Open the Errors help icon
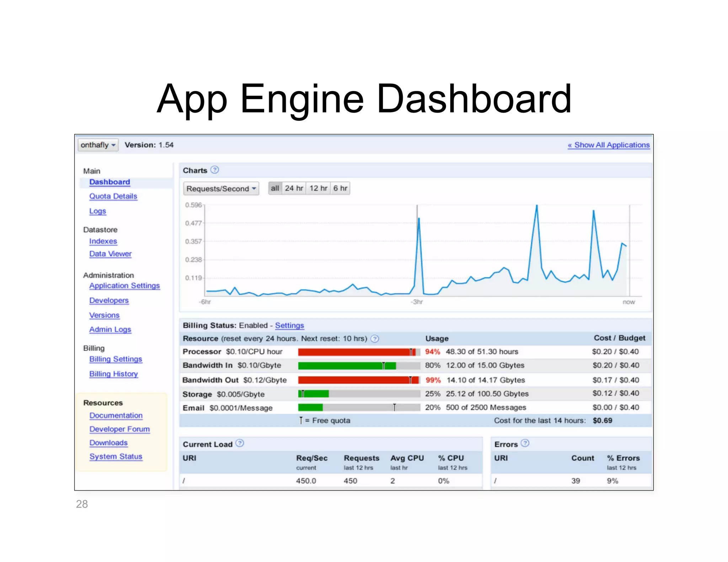 click(x=525, y=443)
